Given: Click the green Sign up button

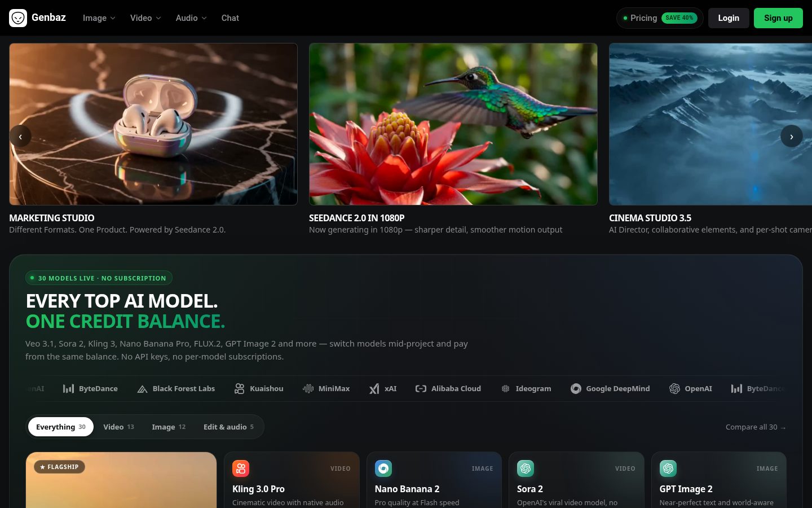Looking at the screenshot, I should tap(778, 18).
